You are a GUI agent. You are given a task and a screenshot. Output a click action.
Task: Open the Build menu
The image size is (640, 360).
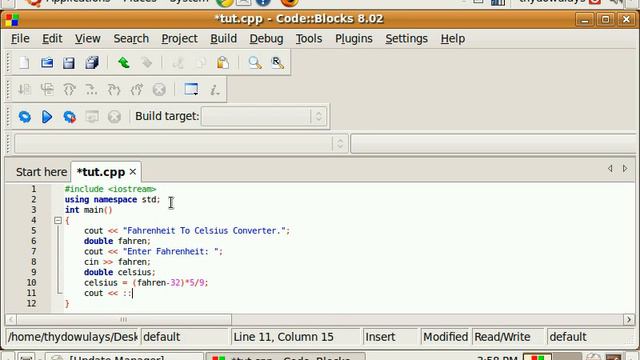pos(224,39)
